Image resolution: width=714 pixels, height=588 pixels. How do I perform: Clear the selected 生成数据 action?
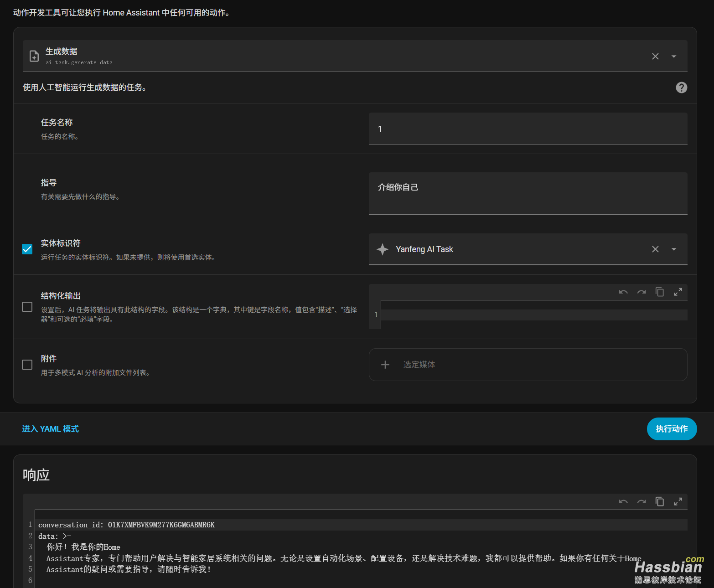click(x=655, y=57)
